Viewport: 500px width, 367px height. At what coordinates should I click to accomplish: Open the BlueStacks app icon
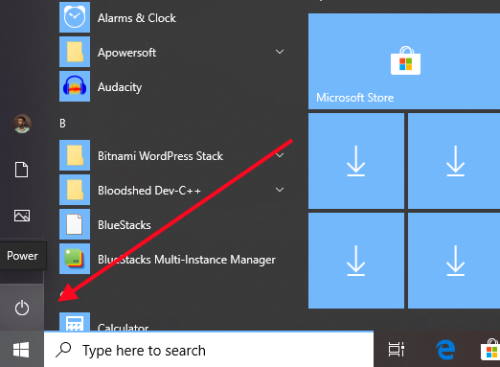[x=75, y=225]
